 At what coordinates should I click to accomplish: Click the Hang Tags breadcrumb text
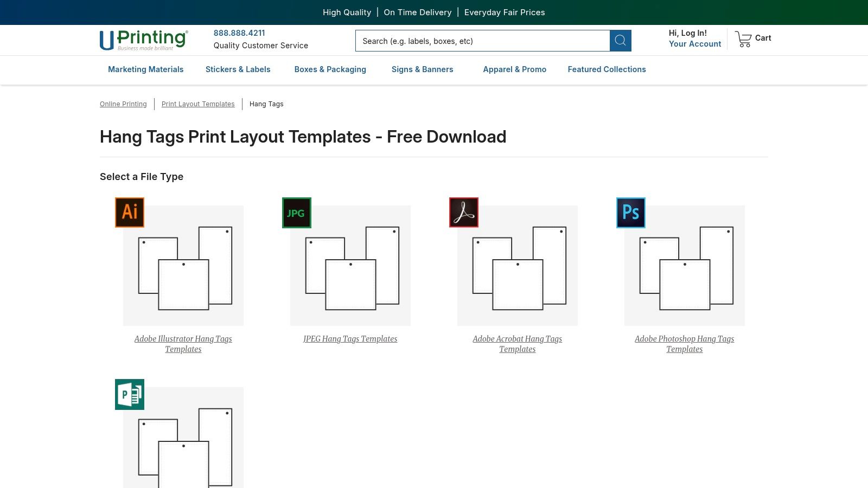[x=266, y=104]
